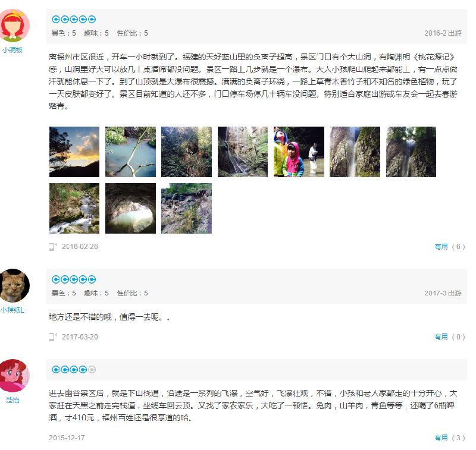476x450 pixels.
Task: Open the blue pool with branch thumbnail
Action: coord(130,152)
